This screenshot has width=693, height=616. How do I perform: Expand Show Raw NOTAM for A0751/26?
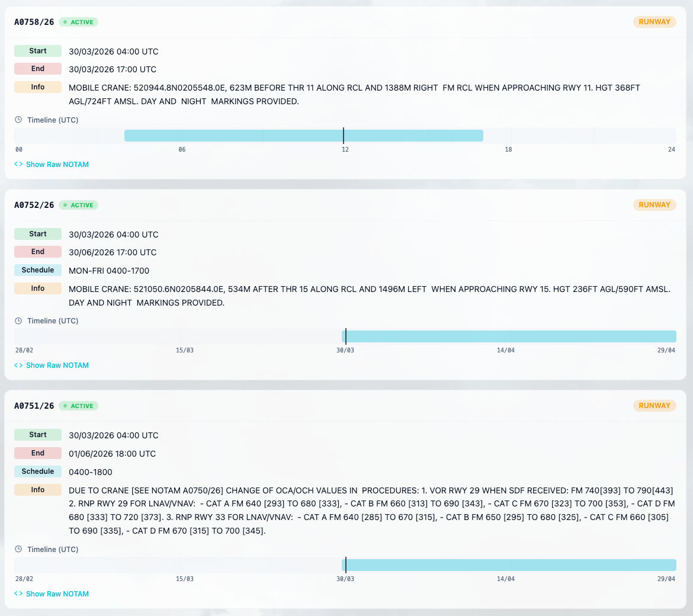click(x=57, y=593)
